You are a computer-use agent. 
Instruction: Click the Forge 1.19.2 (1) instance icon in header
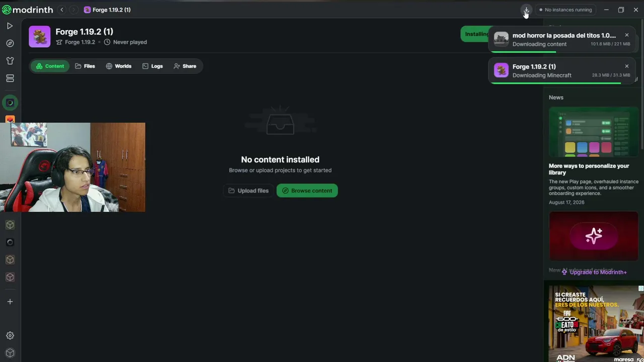tap(39, 36)
